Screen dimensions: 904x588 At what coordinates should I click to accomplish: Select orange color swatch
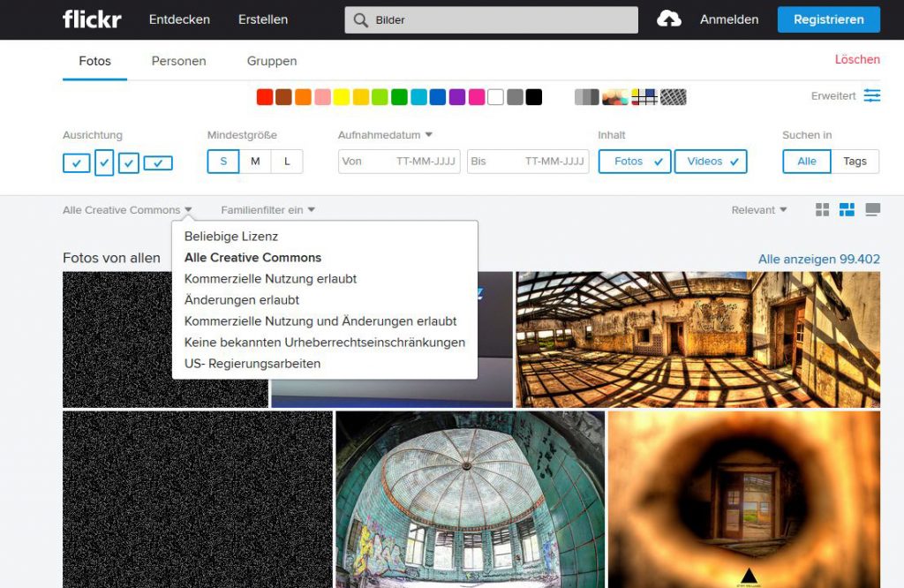coord(304,97)
